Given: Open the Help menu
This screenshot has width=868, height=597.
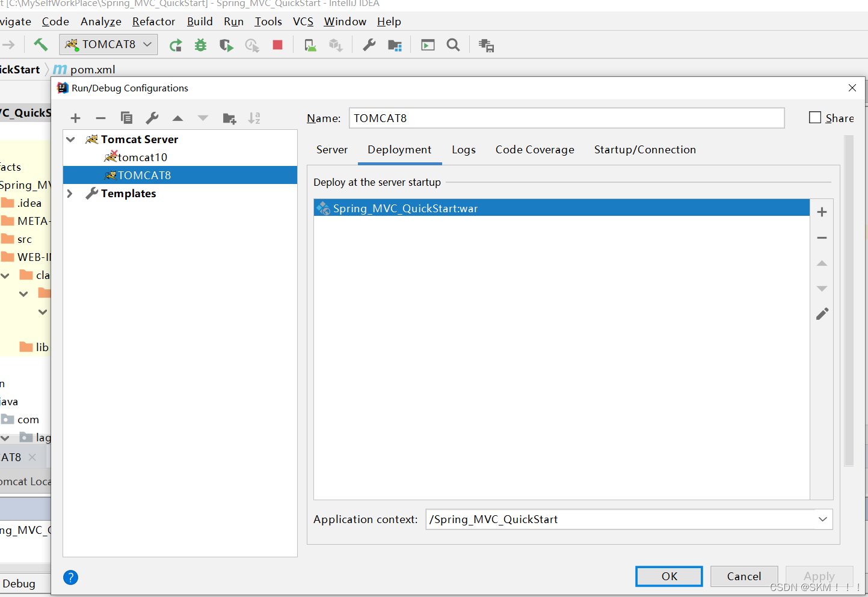Looking at the screenshot, I should 389,22.
